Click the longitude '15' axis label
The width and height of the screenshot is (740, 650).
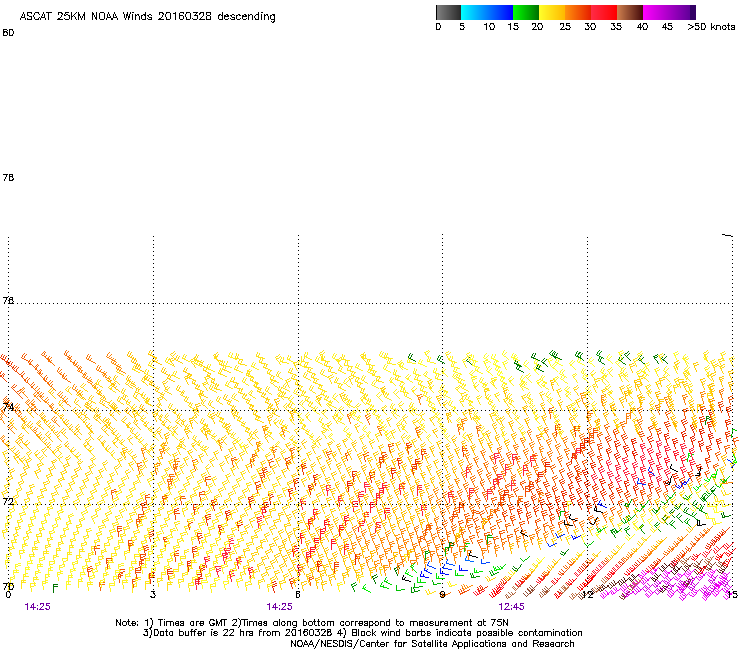732,595
